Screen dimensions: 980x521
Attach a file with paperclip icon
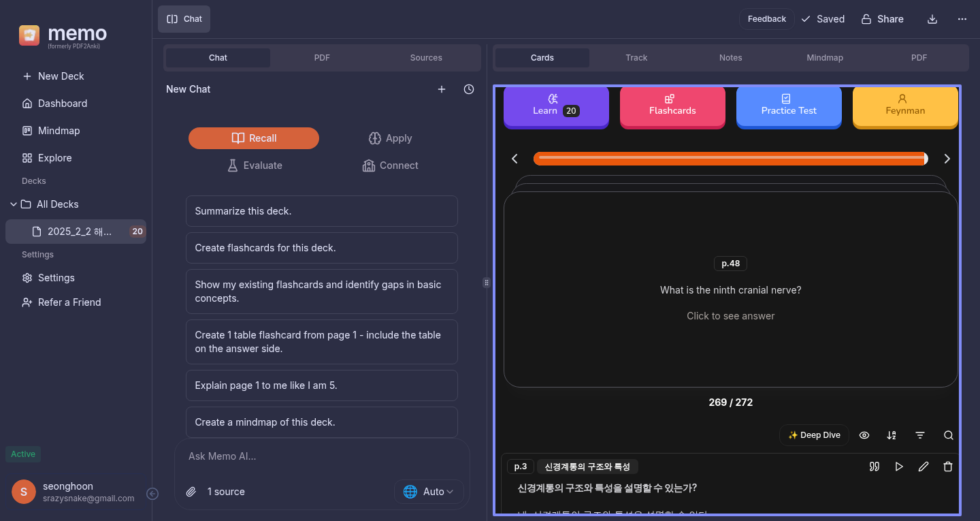pos(191,492)
